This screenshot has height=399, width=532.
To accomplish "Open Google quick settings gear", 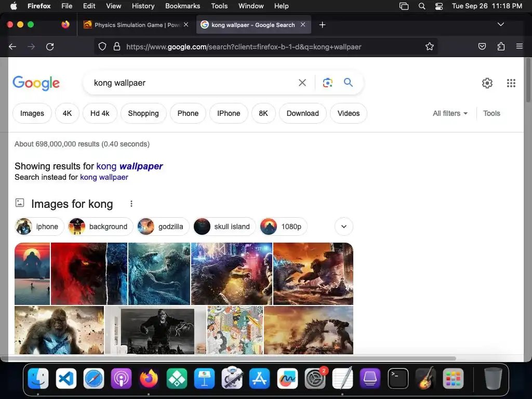I will (x=487, y=83).
